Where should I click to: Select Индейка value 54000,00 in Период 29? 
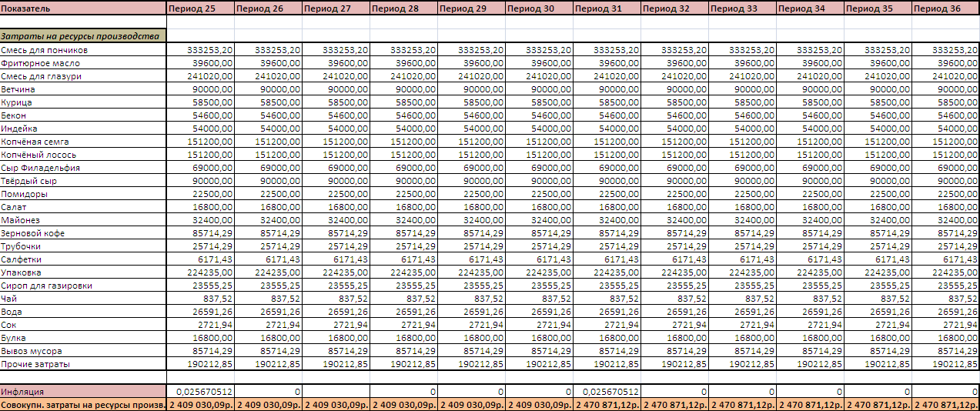pos(471,129)
